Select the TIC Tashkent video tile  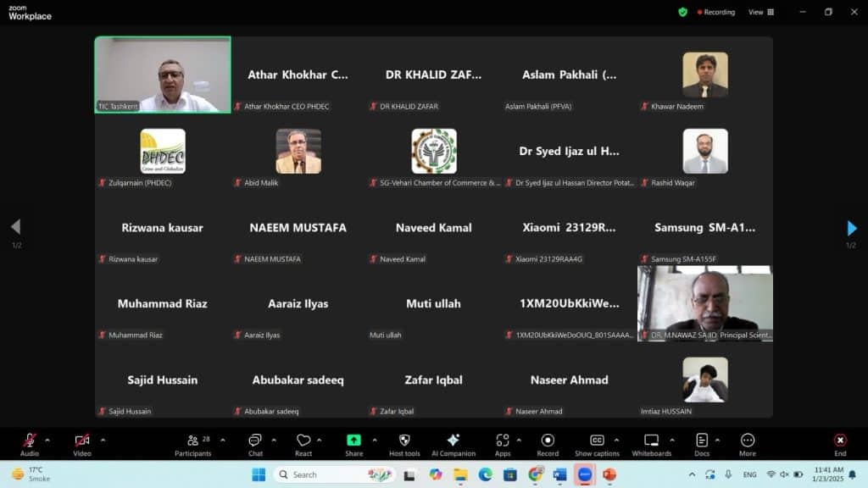[x=163, y=75]
